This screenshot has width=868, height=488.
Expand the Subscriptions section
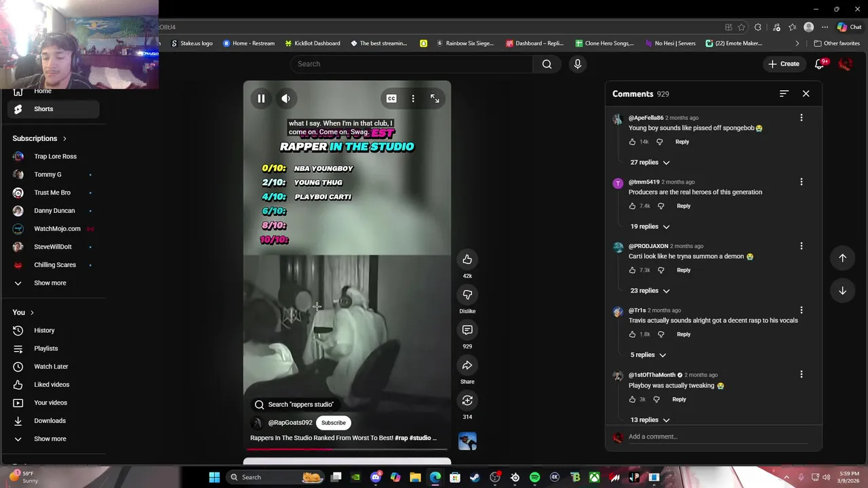[x=39, y=138]
